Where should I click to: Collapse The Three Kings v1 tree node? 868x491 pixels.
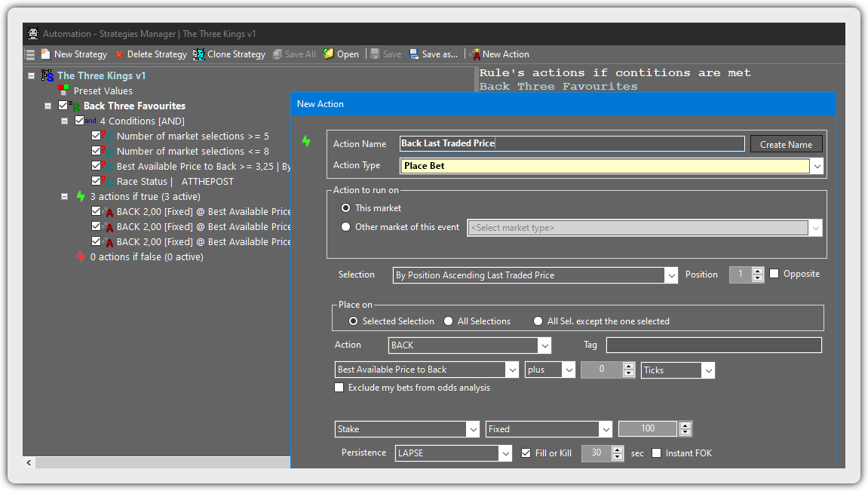click(31, 76)
